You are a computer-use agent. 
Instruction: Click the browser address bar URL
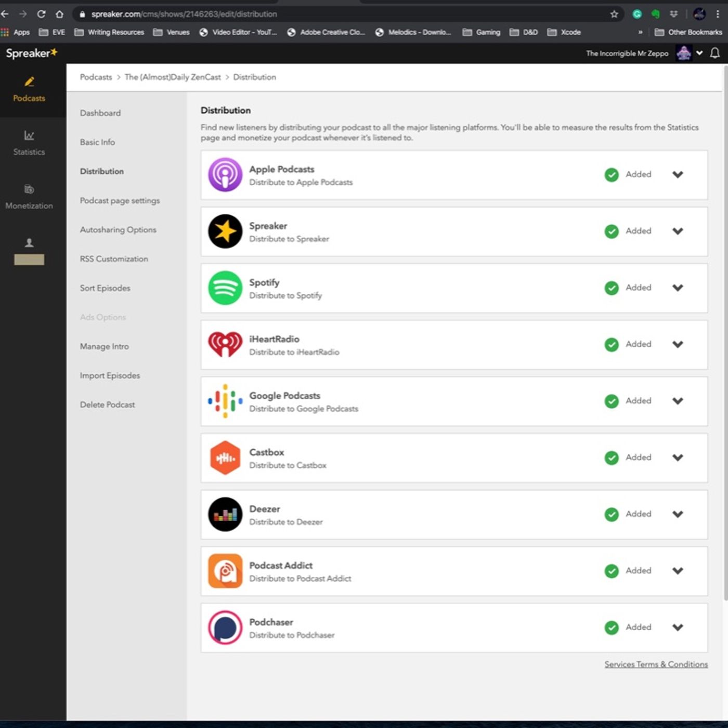coord(184,14)
